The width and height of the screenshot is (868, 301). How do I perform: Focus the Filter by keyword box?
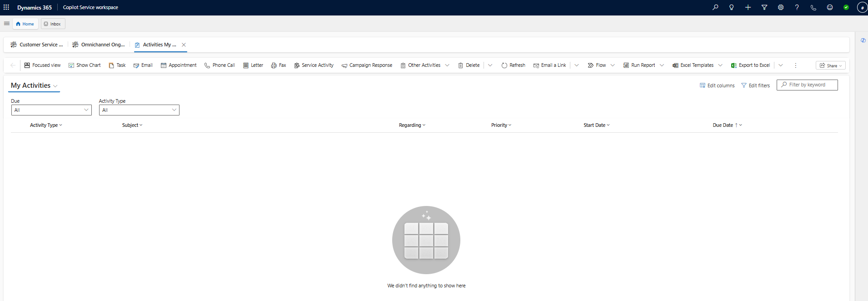click(807, 85)
